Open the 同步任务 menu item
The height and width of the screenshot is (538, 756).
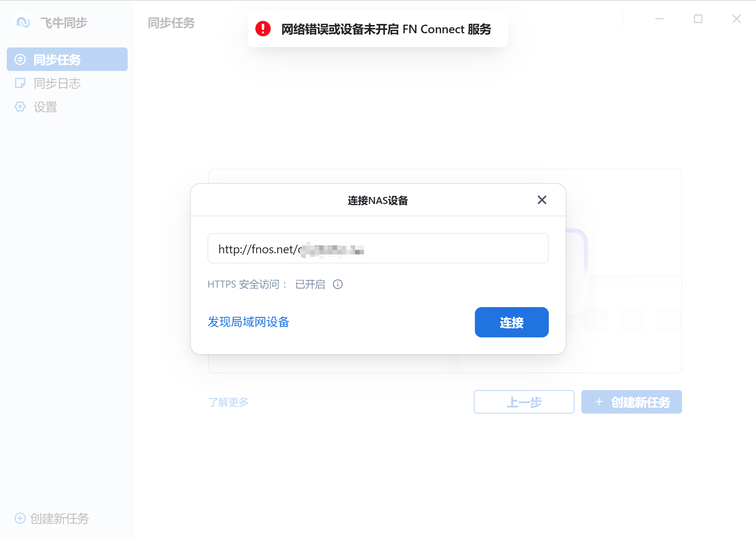pos(57,59)
